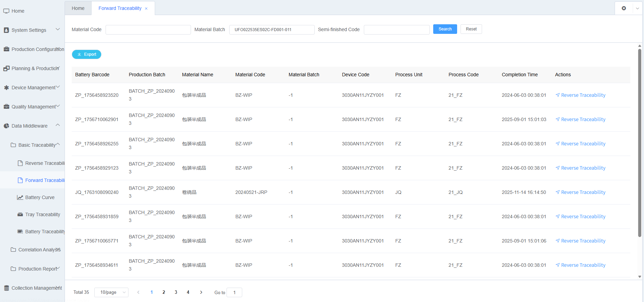This screenshot has width=644, height=302.
Task: Click the next page arrow in pagination
Action: [201, 292]
